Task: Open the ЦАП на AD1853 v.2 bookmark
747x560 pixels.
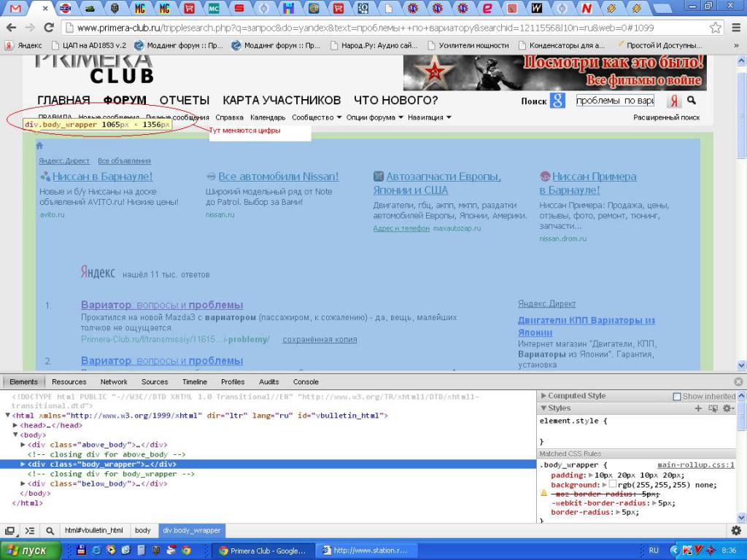Action: pos(89,46)
